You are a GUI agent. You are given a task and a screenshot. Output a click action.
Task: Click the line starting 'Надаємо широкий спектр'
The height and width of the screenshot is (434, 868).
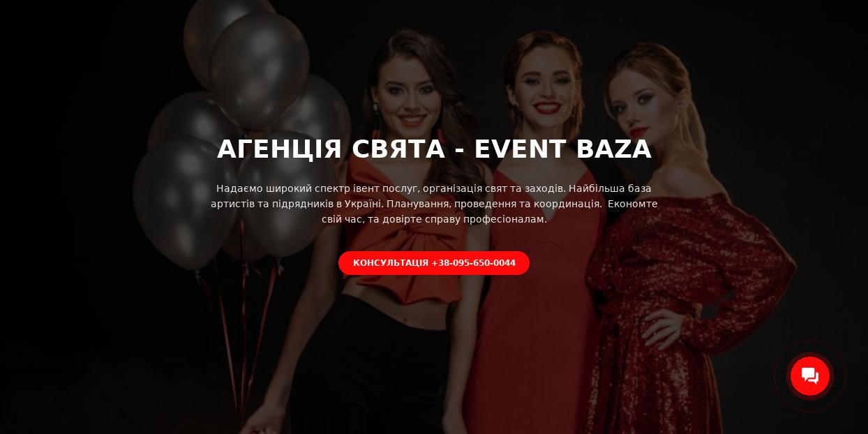click(x=434, y=188)
